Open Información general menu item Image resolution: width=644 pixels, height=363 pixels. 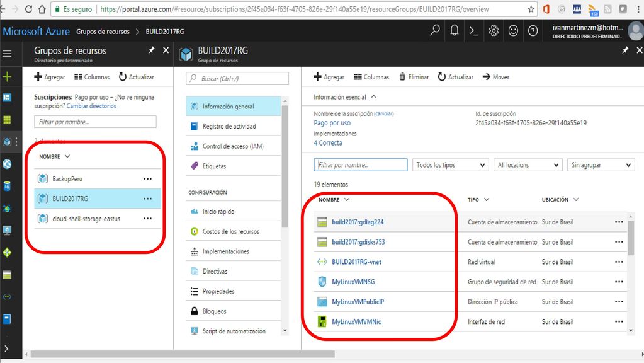click(234, 106)
